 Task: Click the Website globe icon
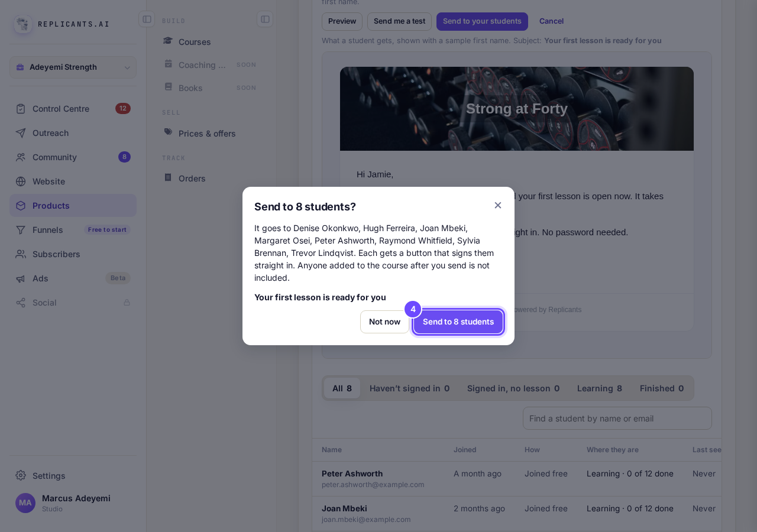pos(21,181)
